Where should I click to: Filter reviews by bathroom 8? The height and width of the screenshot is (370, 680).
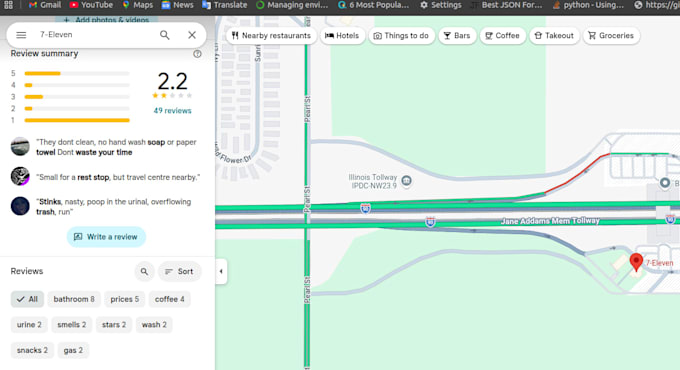(x=74, y=299)
